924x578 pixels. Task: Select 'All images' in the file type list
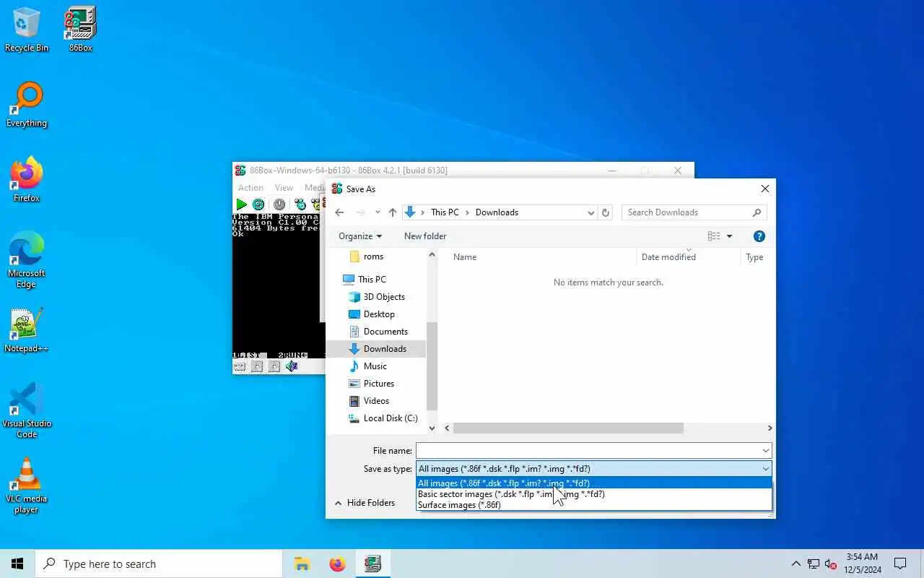(x=593, y=483)
